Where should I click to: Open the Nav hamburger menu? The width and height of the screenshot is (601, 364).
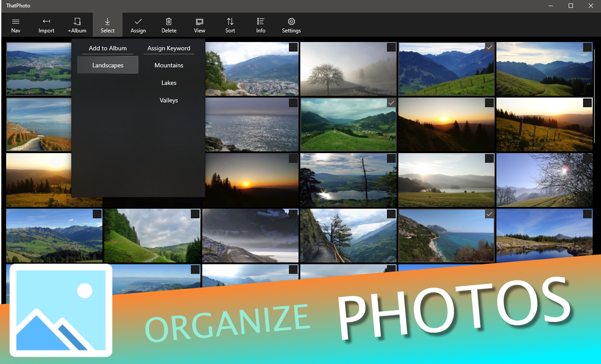click(16, 25)
